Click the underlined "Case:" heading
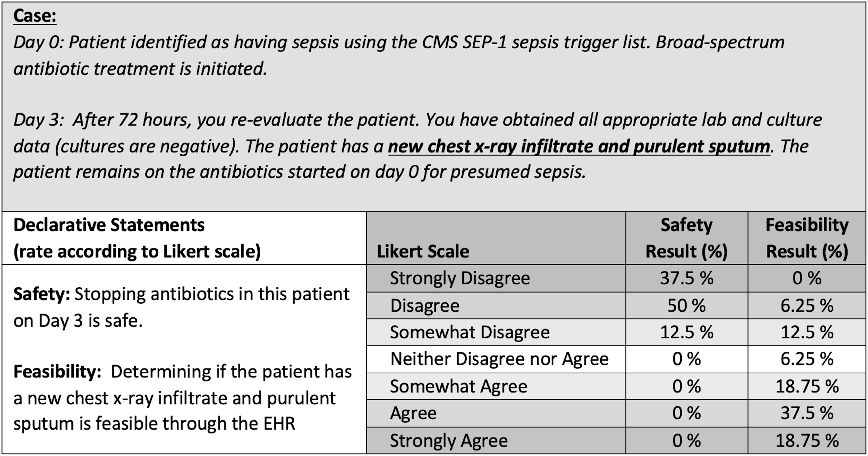 35,16
